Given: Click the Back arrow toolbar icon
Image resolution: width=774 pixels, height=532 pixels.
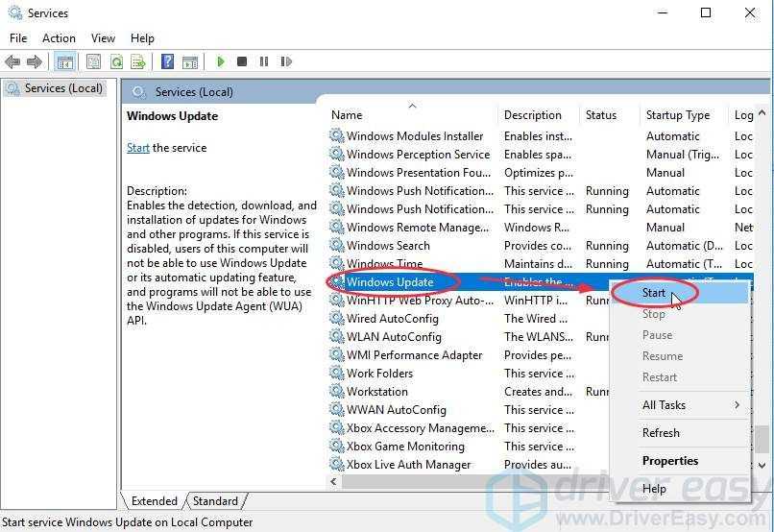Looking at the screenshot, I should coord(12,61).
